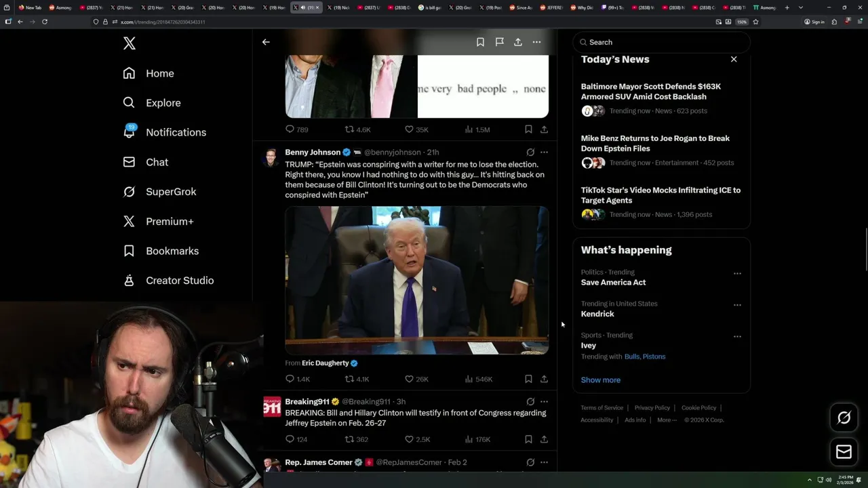
Task: Click the Chat envelope icon in the sidebar
Action: [x=129, y=162]
